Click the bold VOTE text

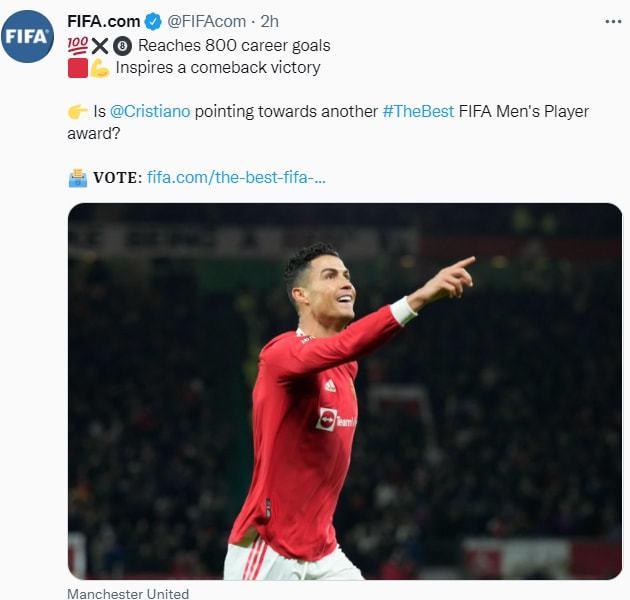(x=117, y=178)
